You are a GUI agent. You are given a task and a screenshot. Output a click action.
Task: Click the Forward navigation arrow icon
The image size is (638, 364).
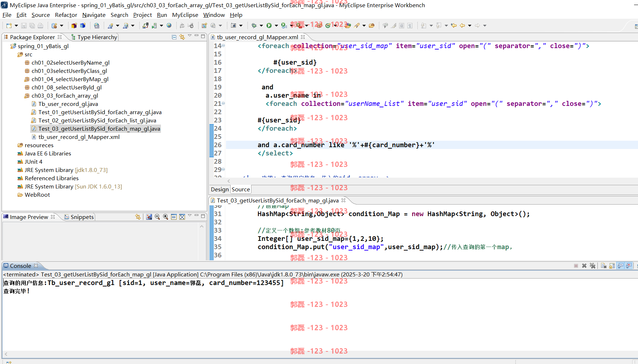point(477,25)
